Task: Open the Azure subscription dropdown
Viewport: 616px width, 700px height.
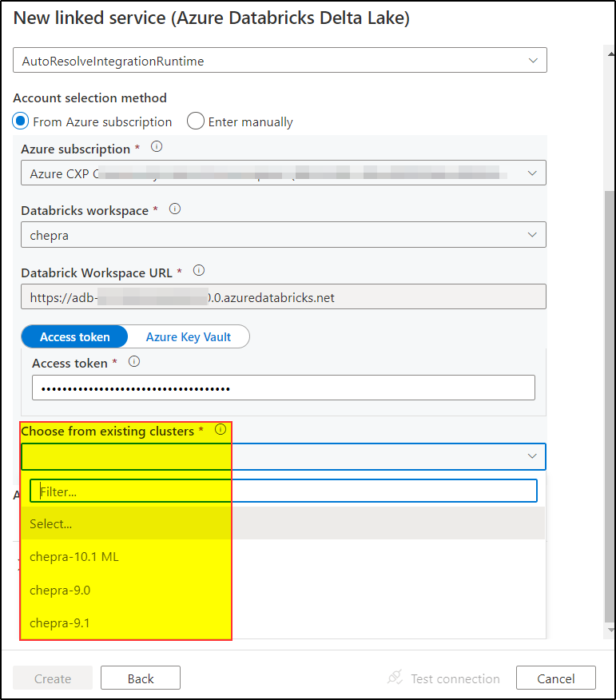Action: coord(284,173)
